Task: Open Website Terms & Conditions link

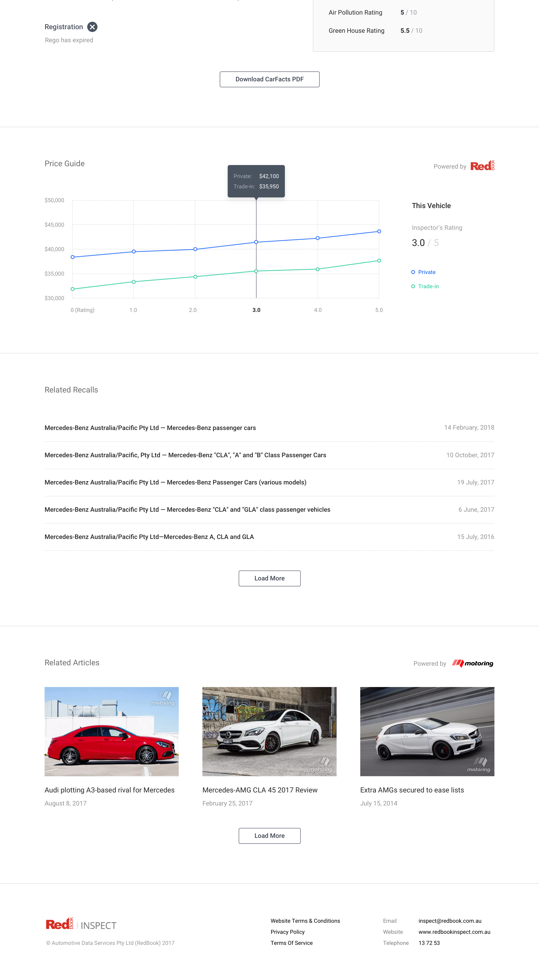Action: click(x=305, y=921)
